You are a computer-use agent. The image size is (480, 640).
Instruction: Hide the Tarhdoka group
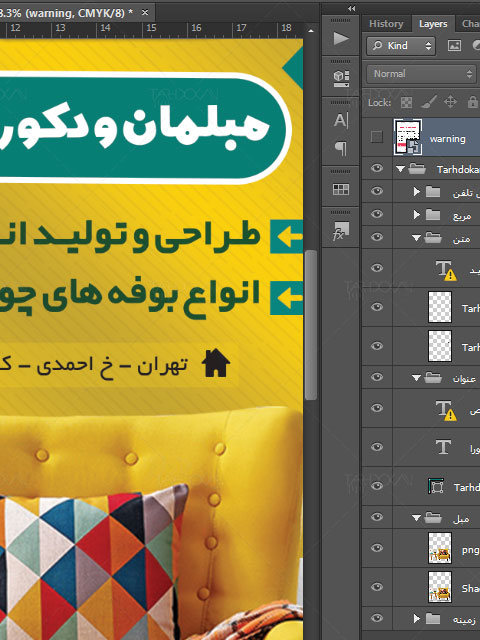[377, 168]
